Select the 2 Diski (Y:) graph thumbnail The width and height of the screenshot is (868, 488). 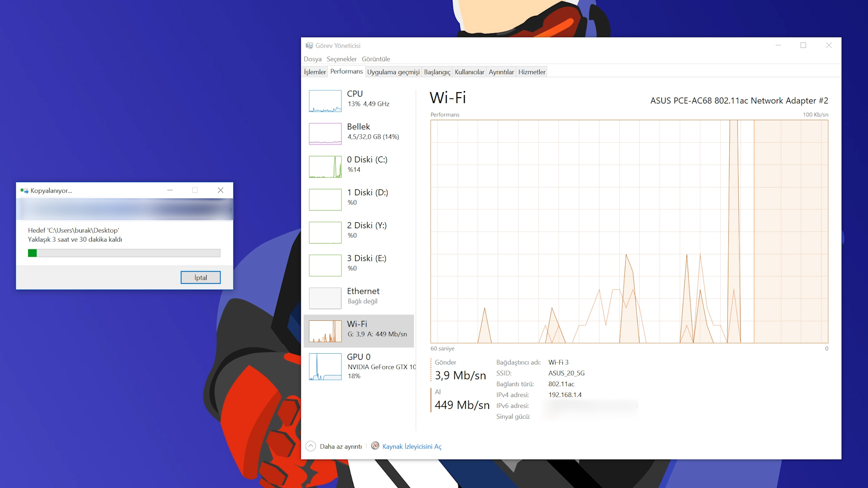[x=325, y=233]
